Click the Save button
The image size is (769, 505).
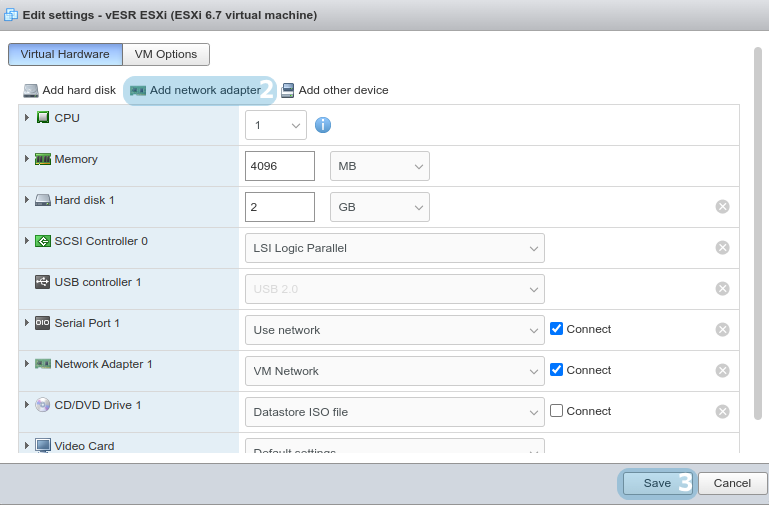click(657, 483)
